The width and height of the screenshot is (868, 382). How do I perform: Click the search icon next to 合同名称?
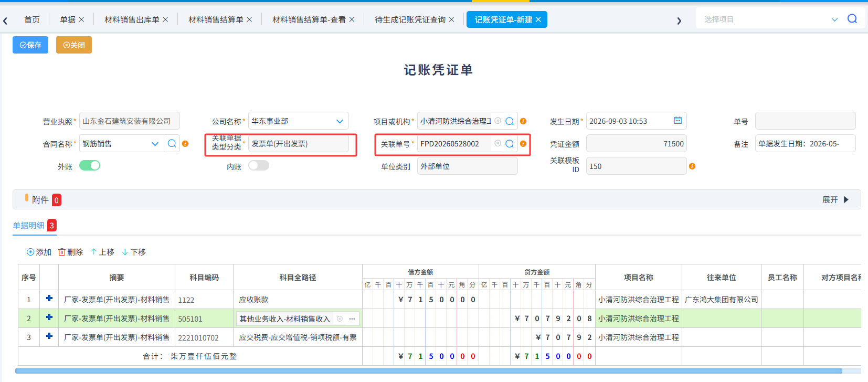point(172,144)
